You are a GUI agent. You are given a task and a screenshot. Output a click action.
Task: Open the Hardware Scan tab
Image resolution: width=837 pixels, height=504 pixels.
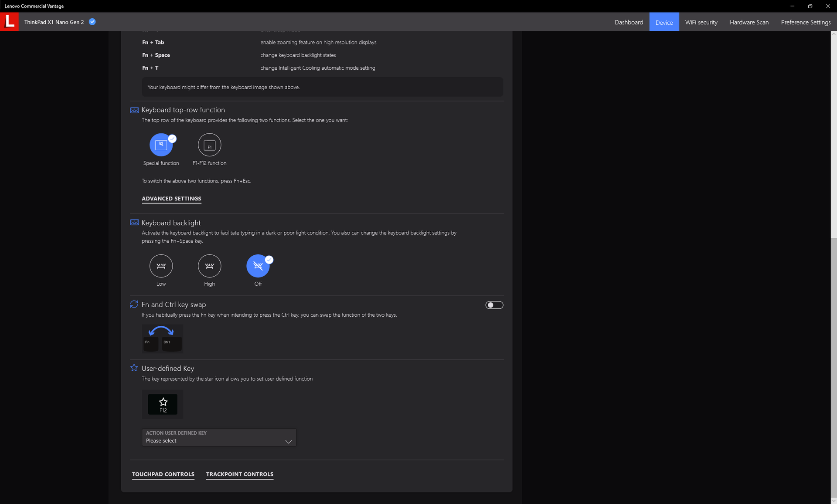749,22
